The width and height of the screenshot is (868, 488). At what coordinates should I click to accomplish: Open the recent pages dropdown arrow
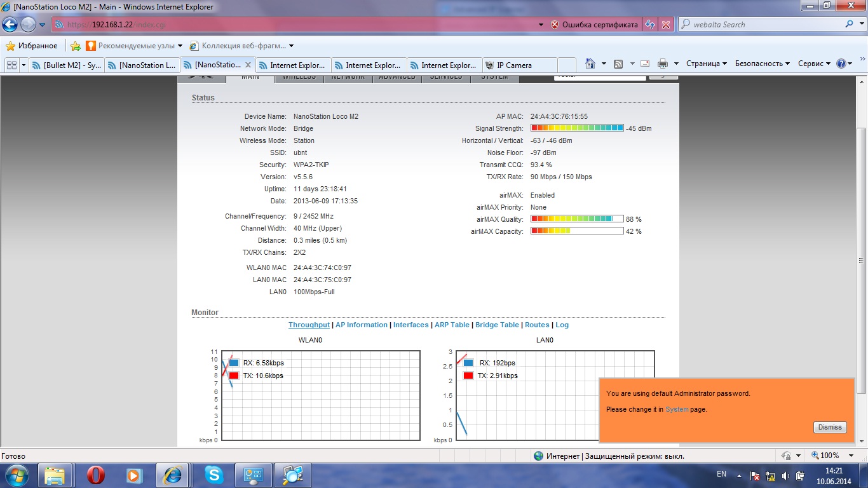tap(42, 25)
